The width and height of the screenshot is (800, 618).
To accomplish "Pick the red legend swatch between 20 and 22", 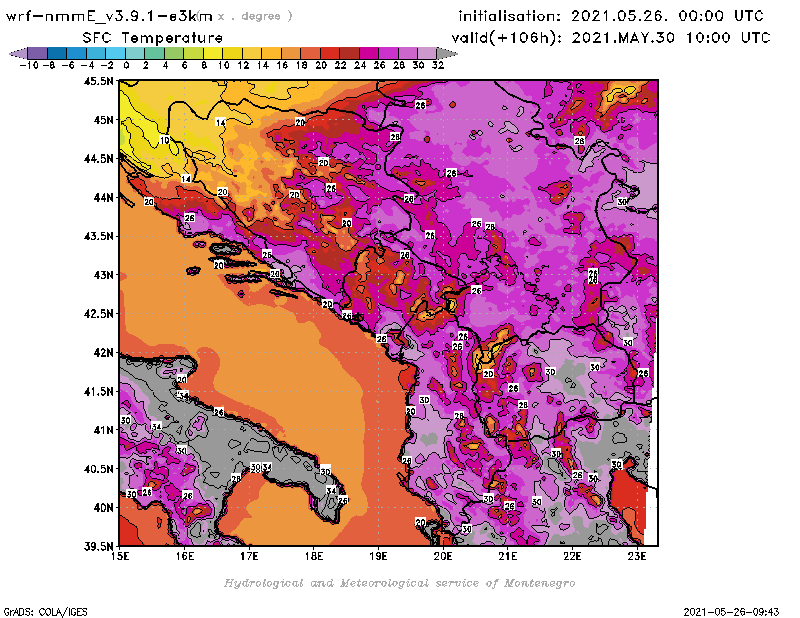I will pos(330,53).
